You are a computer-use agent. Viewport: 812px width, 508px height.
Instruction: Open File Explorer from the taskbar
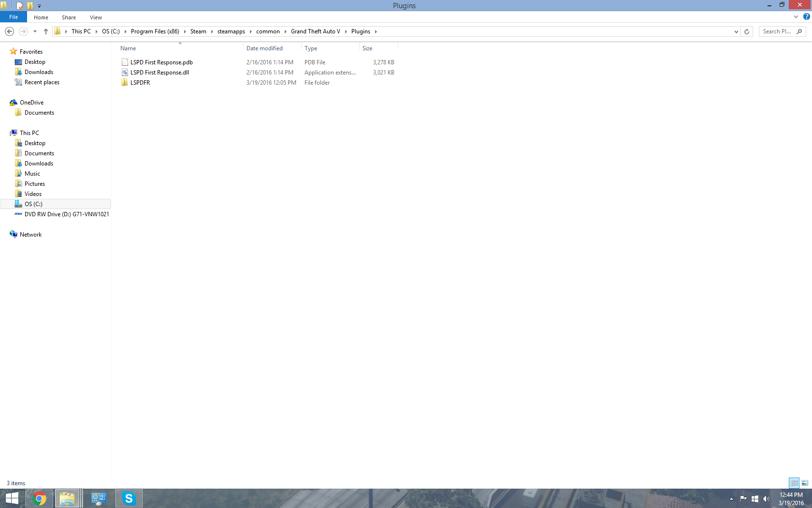(68, 498)
